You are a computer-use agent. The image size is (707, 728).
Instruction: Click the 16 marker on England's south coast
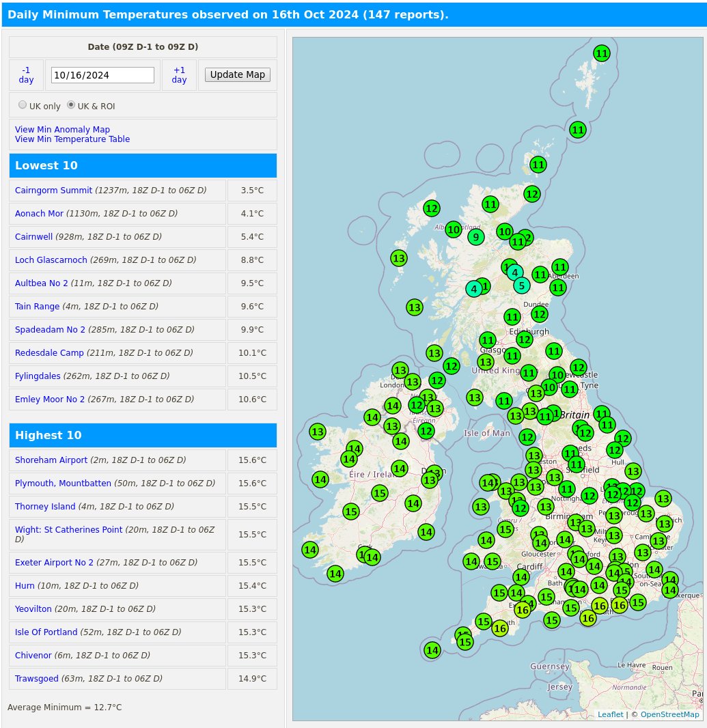coord(588,617)
